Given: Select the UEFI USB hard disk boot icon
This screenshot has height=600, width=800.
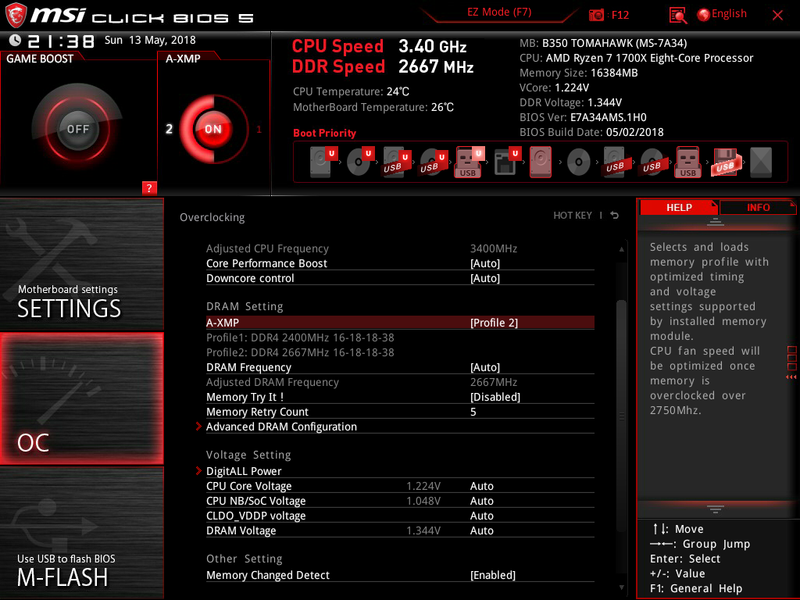Looking at the screenshot, I should coord(396,162).
